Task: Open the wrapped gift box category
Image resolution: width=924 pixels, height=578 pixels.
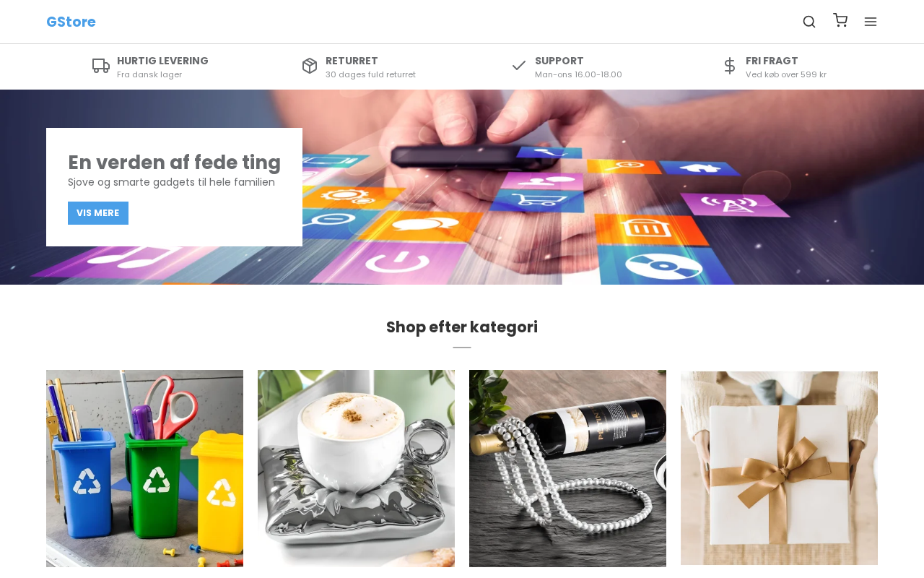Action: (x=779, y=468)
